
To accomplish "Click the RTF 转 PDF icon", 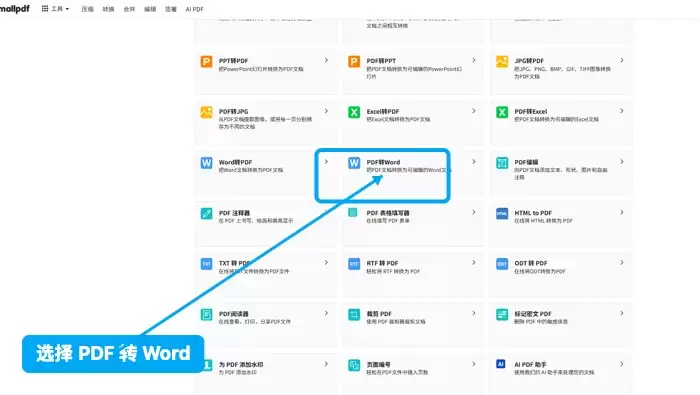I will coord(354,264).
